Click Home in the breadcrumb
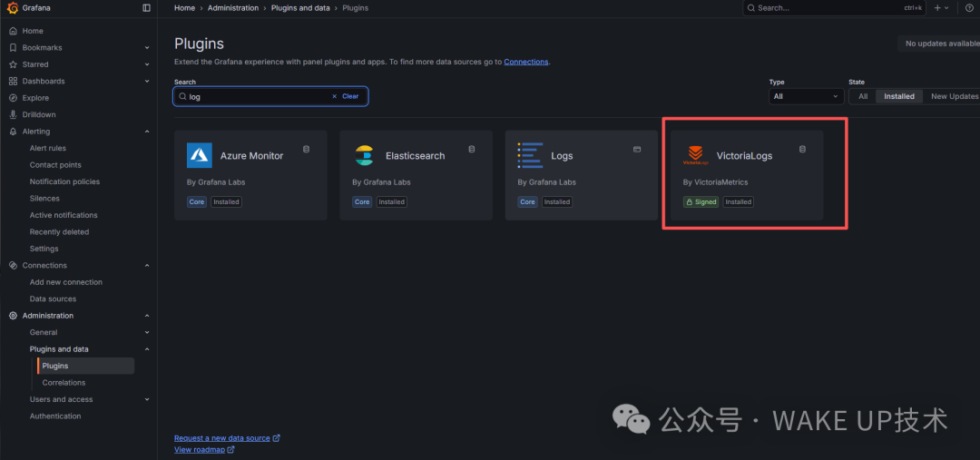This screenshot has height=460, width=980. click(184, 8)
